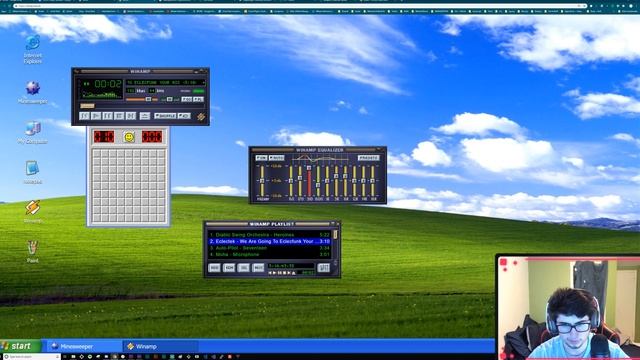Select Misha Microphone track in playlist
This screenshot has width=640, height=360.
point(269,254)
